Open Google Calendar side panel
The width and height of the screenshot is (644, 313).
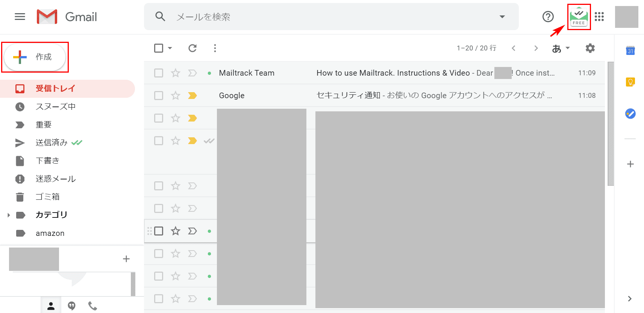coord(630,50)
